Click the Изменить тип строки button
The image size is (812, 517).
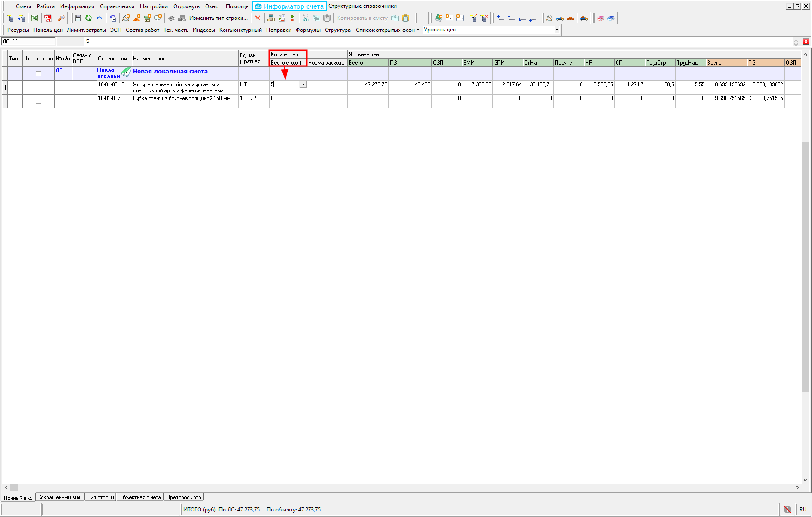coord(218,18)
